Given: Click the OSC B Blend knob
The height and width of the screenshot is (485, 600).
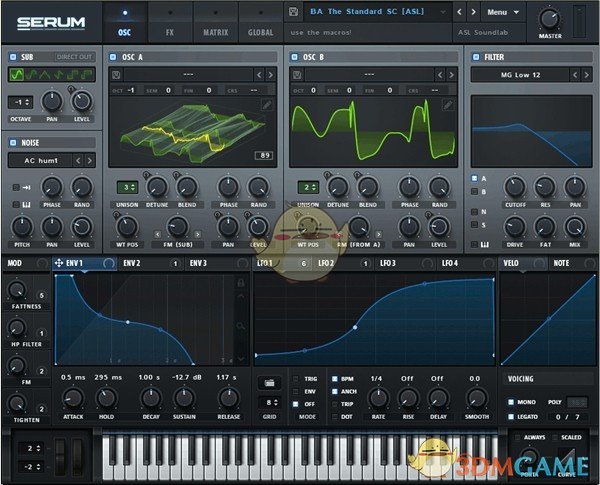Looking at the screenshot, I should (x=368, y=187).
